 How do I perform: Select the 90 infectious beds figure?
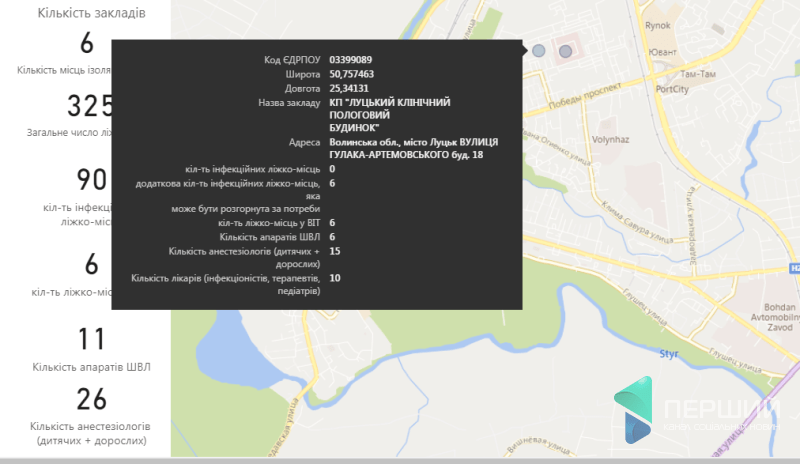pos(91,179)
